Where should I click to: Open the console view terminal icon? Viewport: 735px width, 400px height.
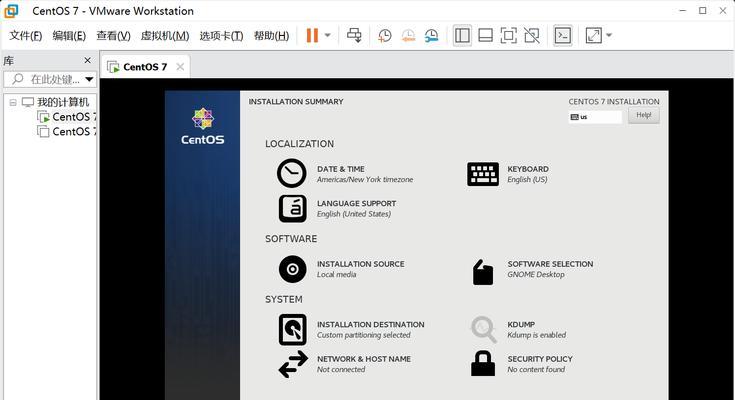pos(562,36)
